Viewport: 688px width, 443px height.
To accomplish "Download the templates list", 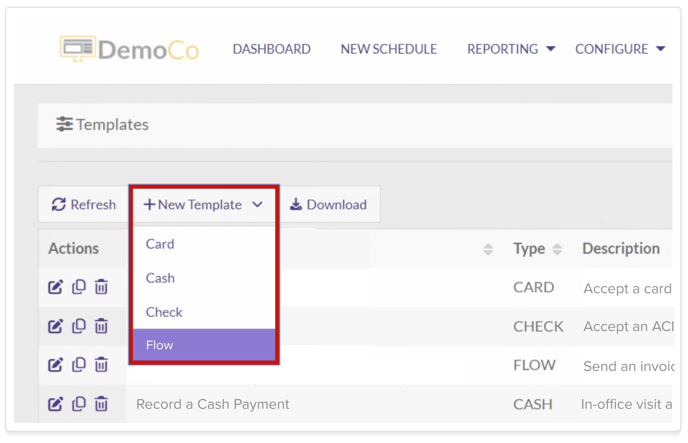I will (328, 205).
